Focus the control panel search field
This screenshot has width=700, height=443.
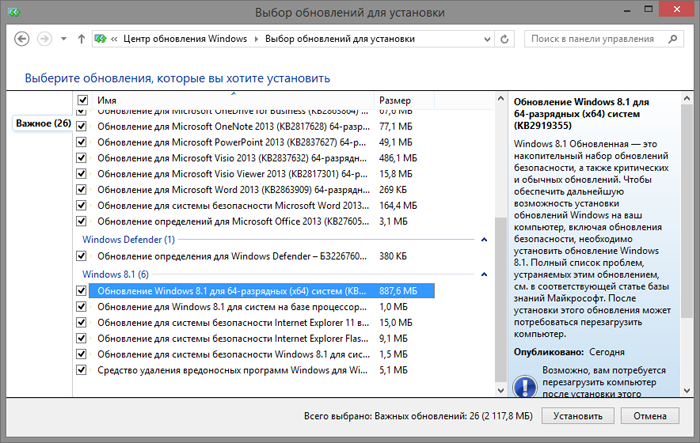[604, 39]
